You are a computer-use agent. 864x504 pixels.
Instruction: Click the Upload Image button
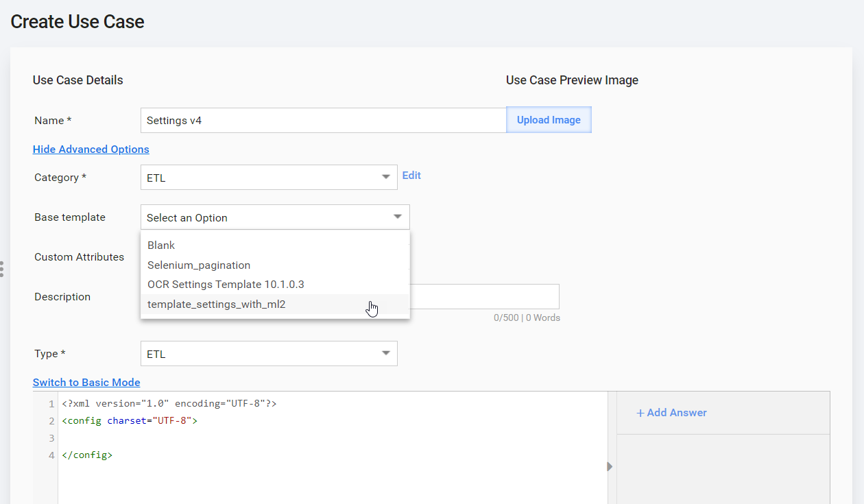pos(549,120)
